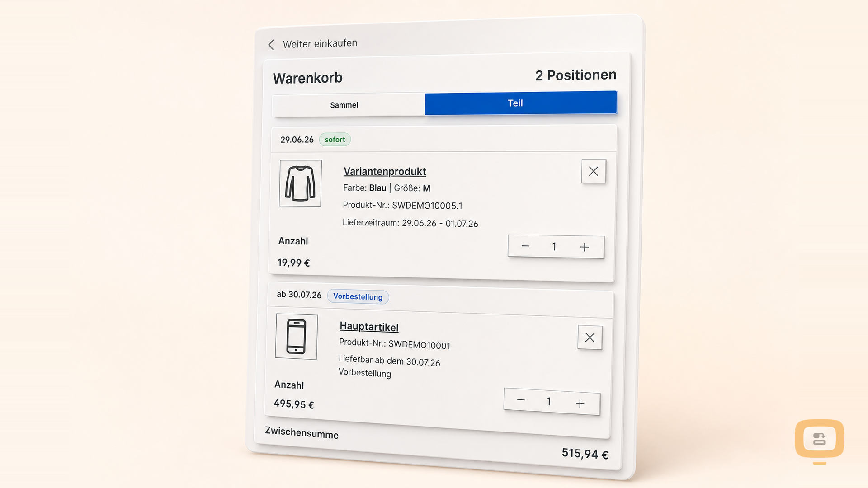
Task: Click the price 495,95 €
Action: (294, 404)
